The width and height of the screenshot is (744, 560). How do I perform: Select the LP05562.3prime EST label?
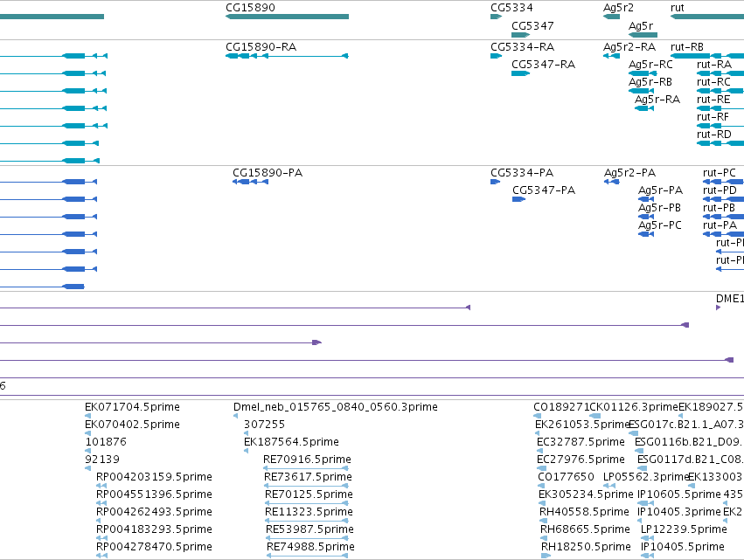[x=646, y=477]
